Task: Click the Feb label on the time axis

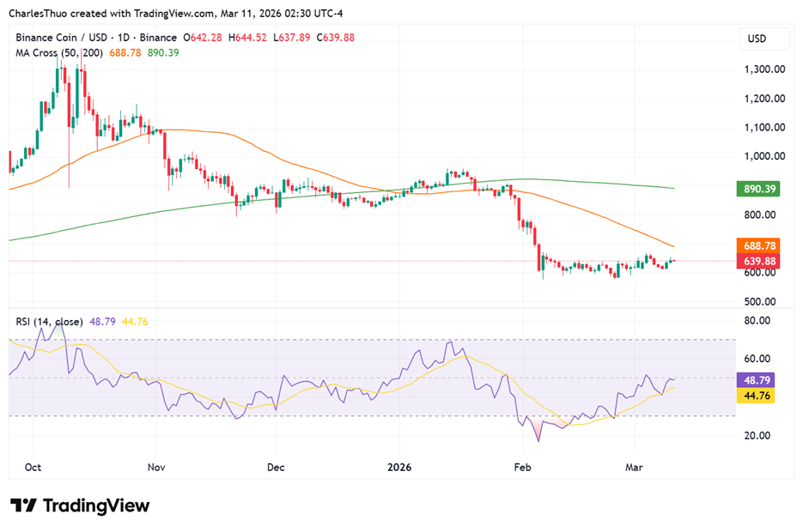Action: [x=522, y=467]
